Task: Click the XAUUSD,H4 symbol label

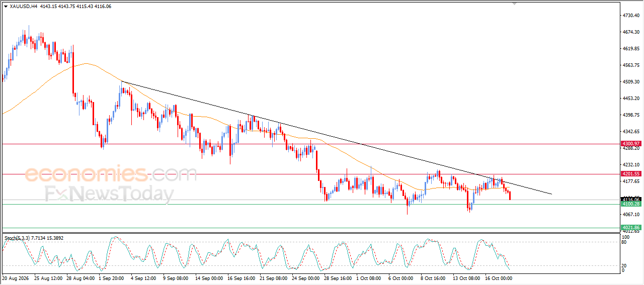Action: [x=23, y=7]
